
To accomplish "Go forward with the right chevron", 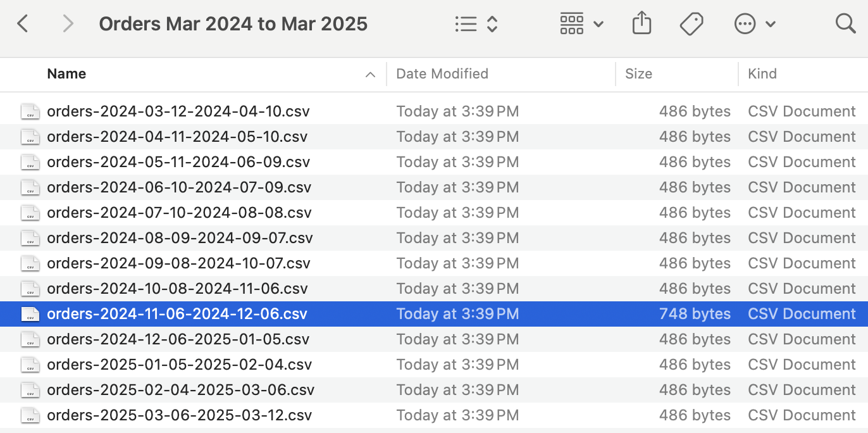I will pyautogui.click(x=68, y=24).
